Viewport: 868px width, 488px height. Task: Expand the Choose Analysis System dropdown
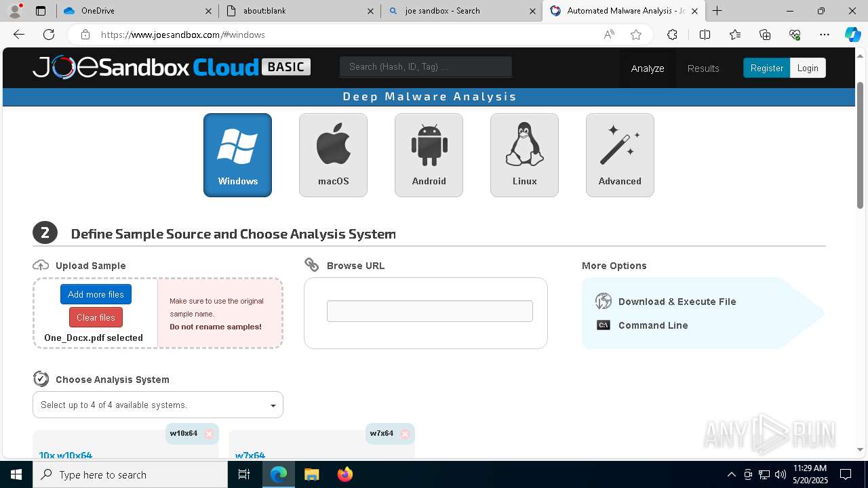[x=158, y=405]
